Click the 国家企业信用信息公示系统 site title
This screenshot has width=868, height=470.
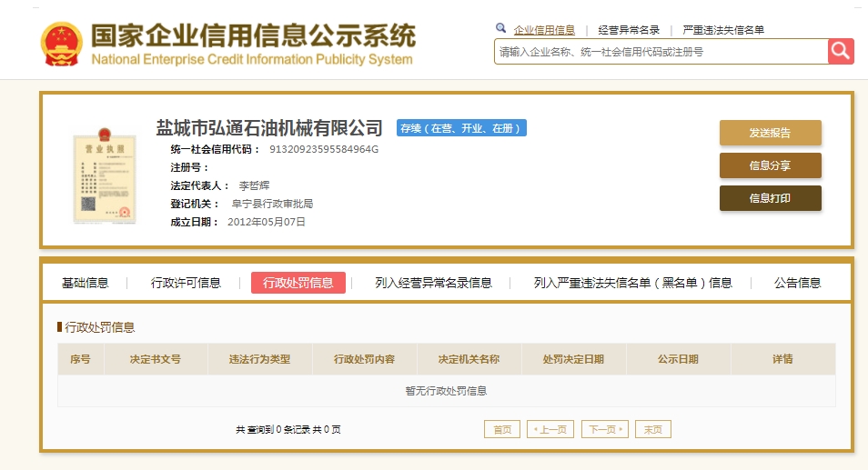coord(253,35)
